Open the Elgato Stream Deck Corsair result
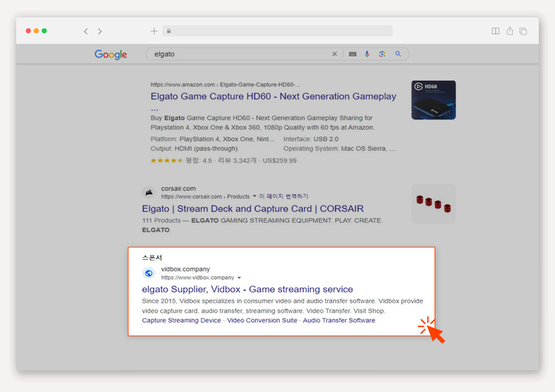The image size is (555, 392). (253, 209)
